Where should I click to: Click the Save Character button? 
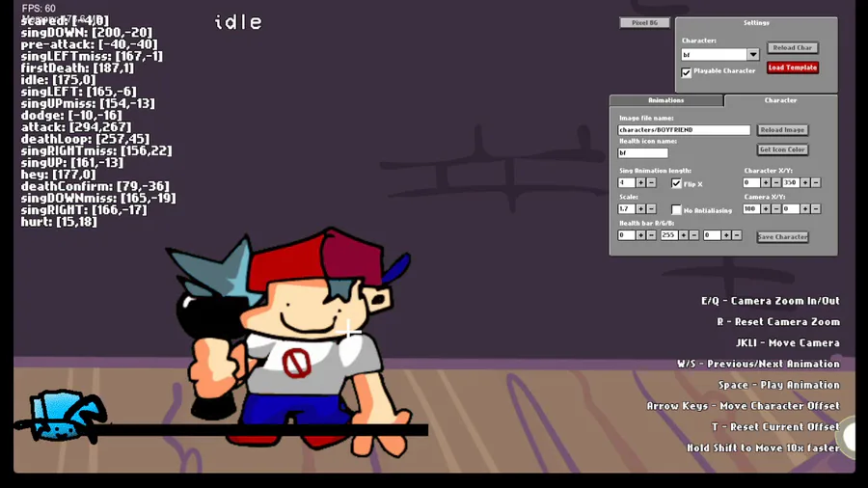tap(782, 237)
